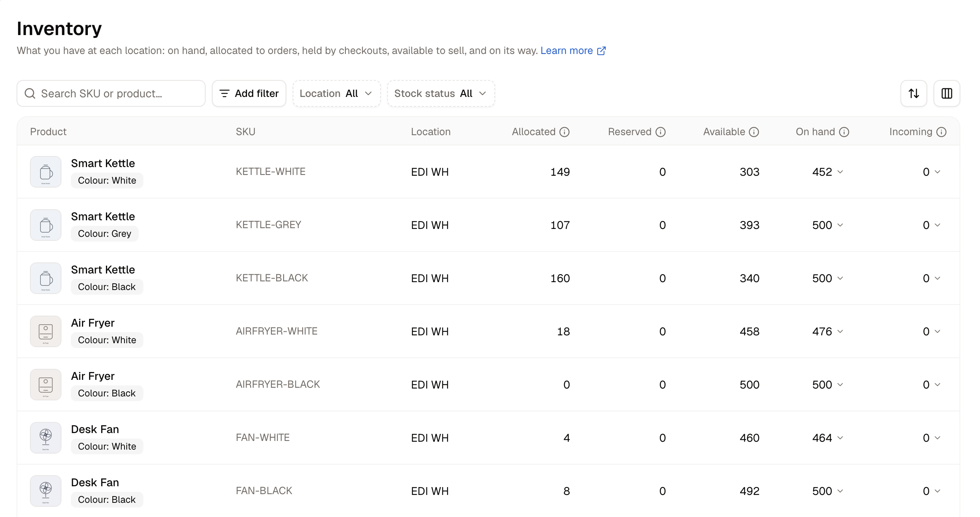Open Smart Kettle Grey product thumbnail

click(x=46, y=225)
